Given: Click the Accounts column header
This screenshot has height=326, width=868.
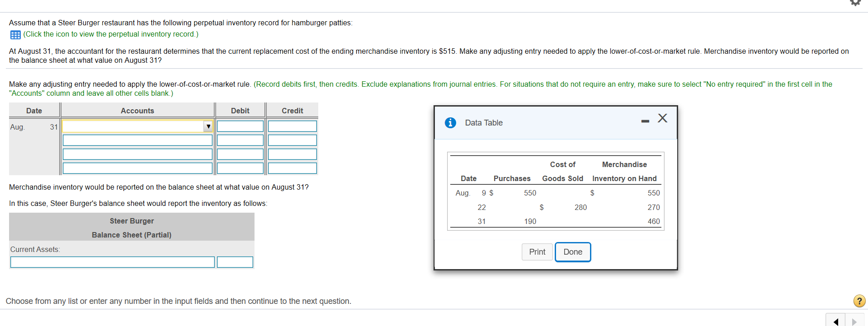Looking at the screenshot, I should pyautogui.click(x=137, y=111).
